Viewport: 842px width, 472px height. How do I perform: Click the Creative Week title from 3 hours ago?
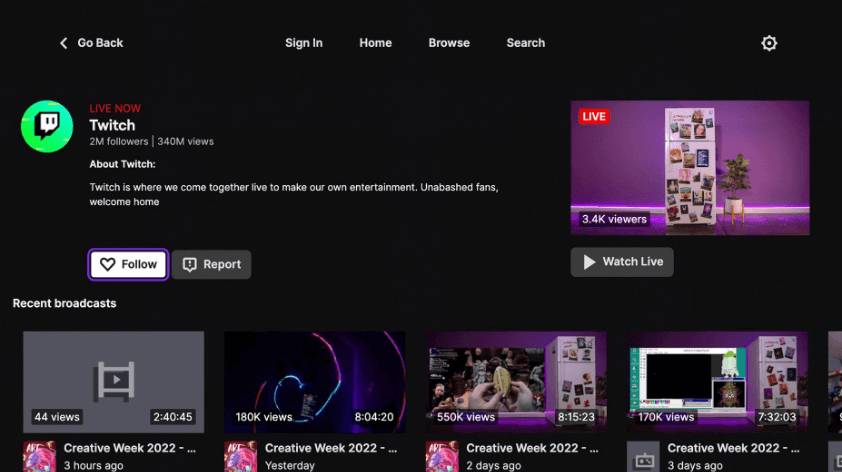[129, 448]
